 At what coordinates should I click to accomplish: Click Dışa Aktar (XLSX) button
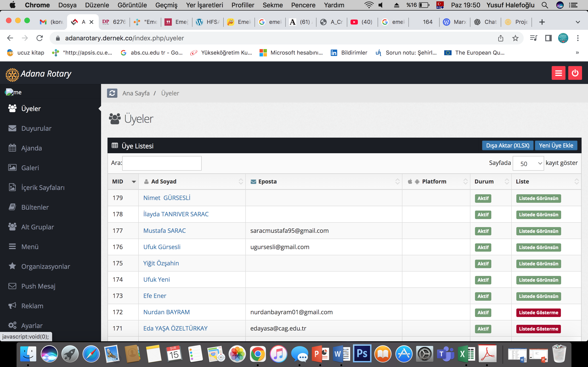pyautogui.click(x=507, y=145)
